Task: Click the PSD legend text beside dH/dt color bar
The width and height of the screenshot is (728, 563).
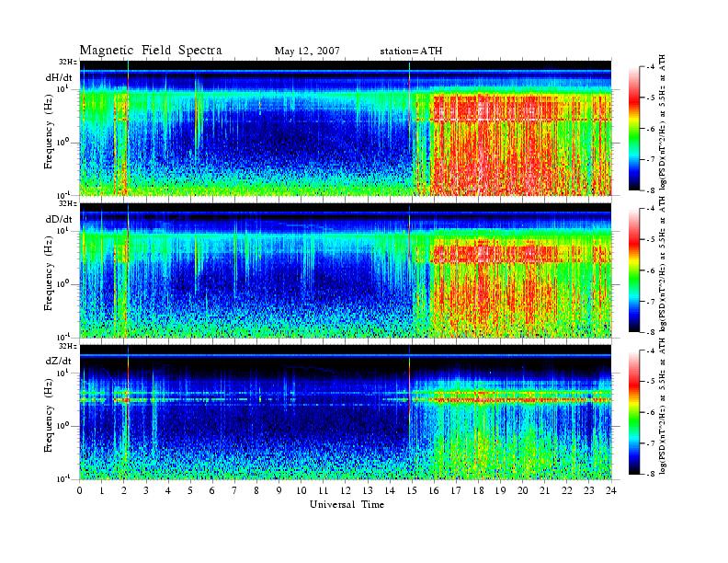Action: pos(663,122)
